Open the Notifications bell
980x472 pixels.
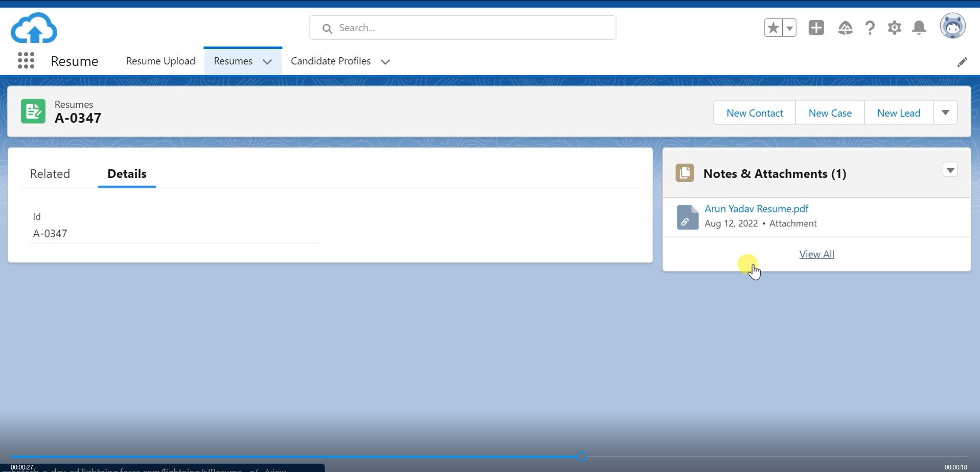[x=919, y=28]
